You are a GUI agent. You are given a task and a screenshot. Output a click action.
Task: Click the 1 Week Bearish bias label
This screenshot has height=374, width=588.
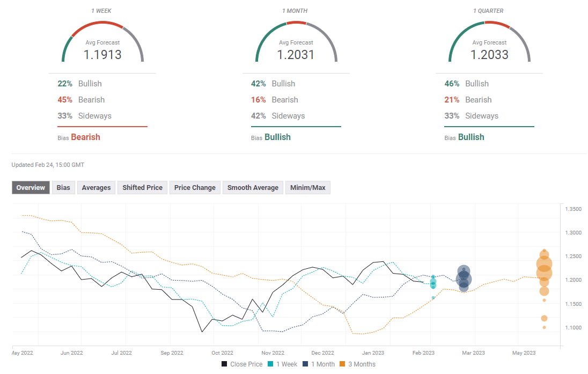85,137
